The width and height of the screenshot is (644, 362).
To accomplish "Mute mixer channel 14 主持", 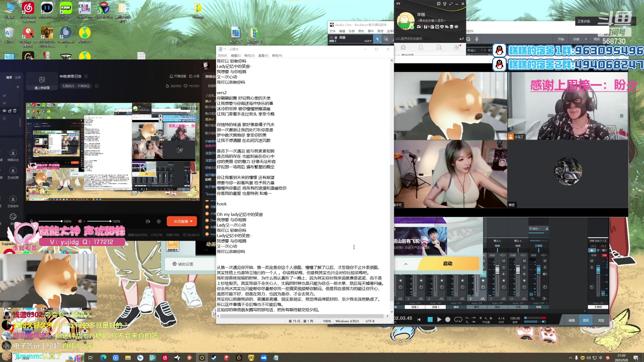I will pos(524,261).
